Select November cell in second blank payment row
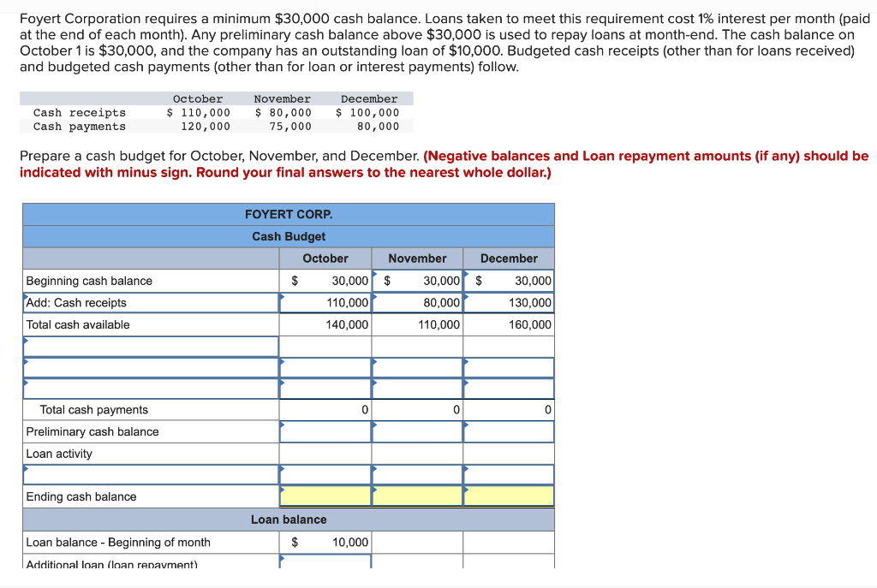877x588 pixels. click(x=417, y=368)
